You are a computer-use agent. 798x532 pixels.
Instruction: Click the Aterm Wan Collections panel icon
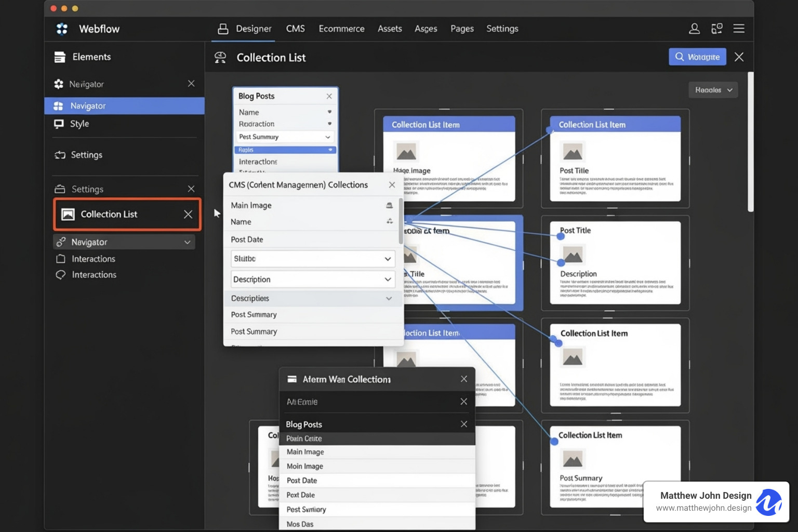coord(292,379)
